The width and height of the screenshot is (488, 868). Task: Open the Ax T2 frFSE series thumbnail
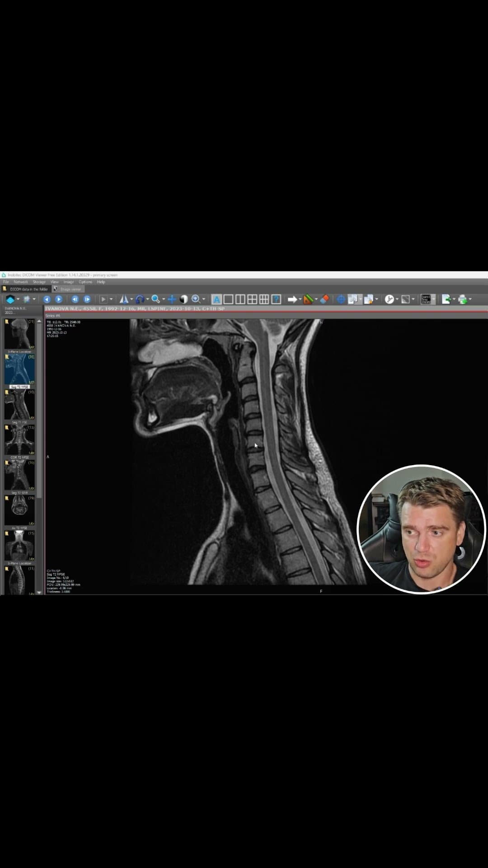(19, 510)
